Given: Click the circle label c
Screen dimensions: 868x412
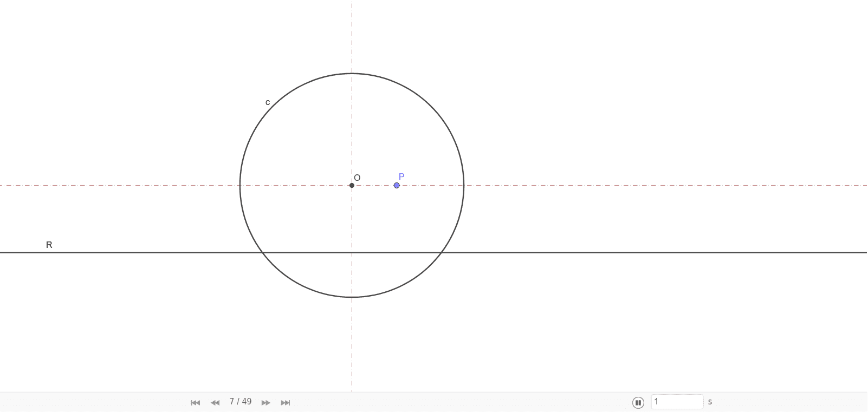Looking at the screenshot, I should click(x=268, y=102).
